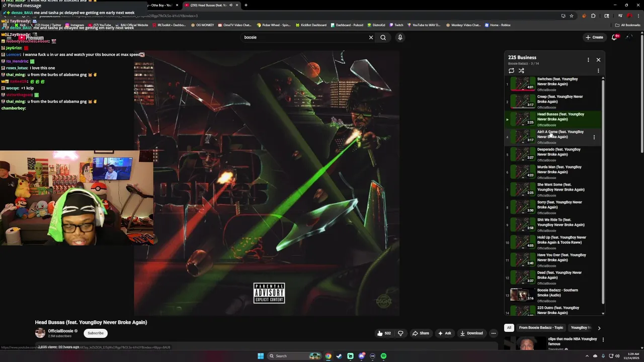The image size is (644, 362).
Task: Open Windows Start menu
Action: click(261, 356)
